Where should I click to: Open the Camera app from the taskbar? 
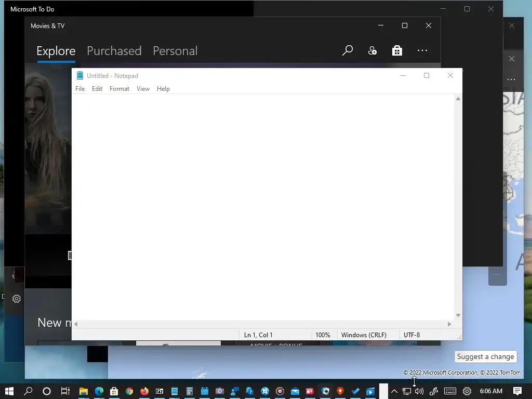pos(220,391)
